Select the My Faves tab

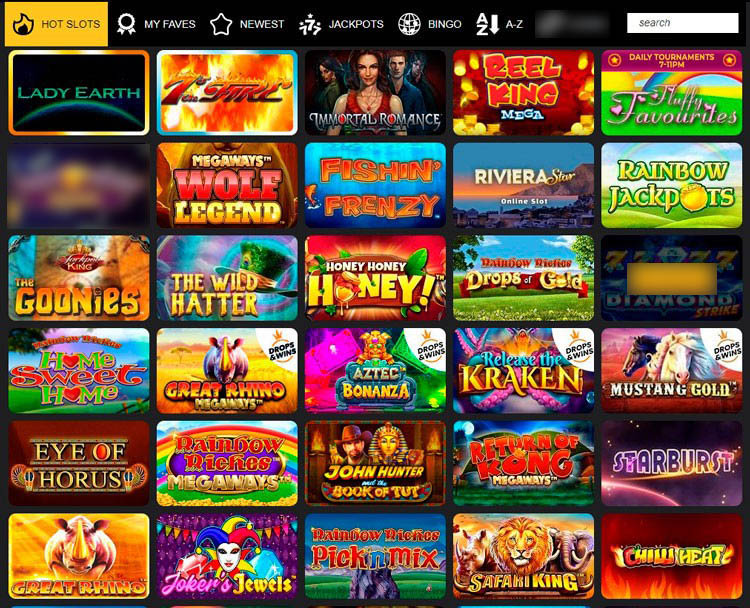(x=156, y=24)
